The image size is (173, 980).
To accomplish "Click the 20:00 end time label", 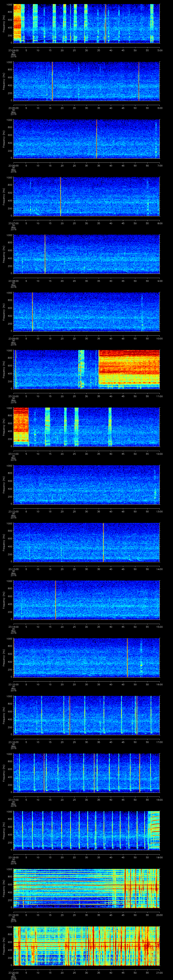I will 159,916.
